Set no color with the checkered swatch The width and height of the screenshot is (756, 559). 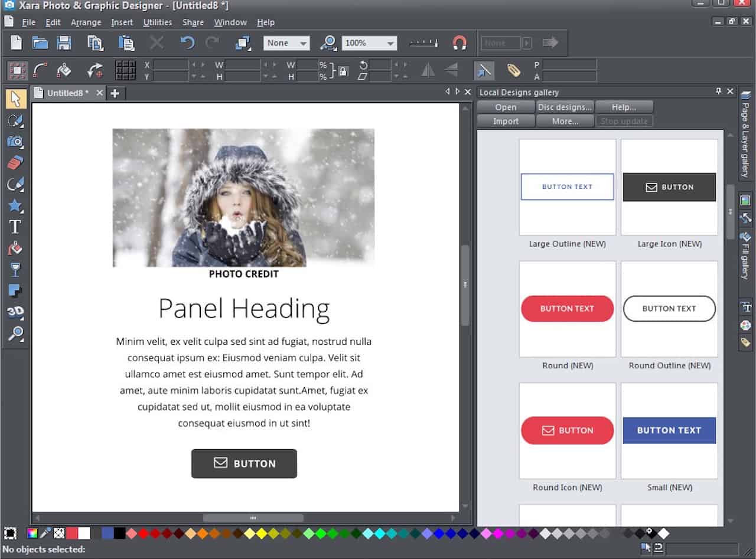pyautogui.click(x=59, y=534)
